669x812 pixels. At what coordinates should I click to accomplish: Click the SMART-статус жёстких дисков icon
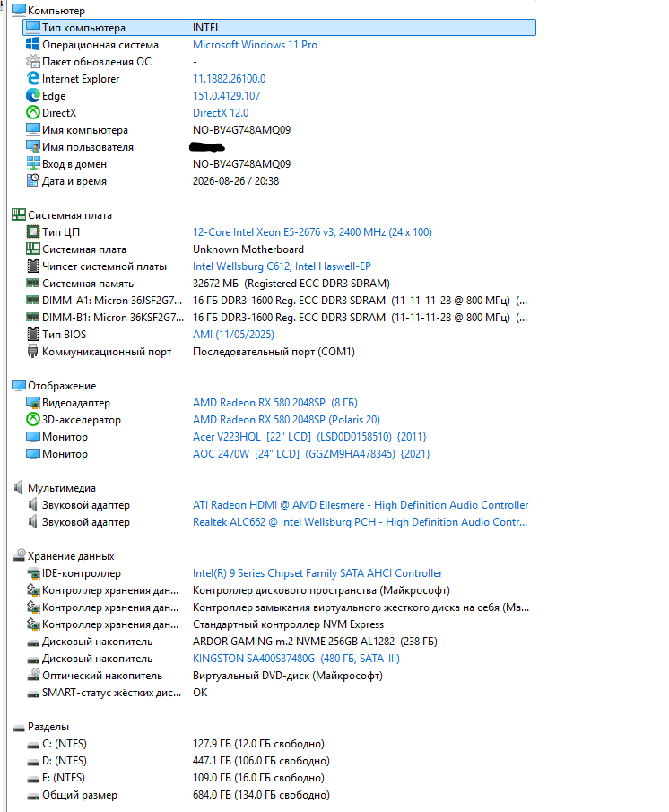pyautogui.click(x=32, y=693)
